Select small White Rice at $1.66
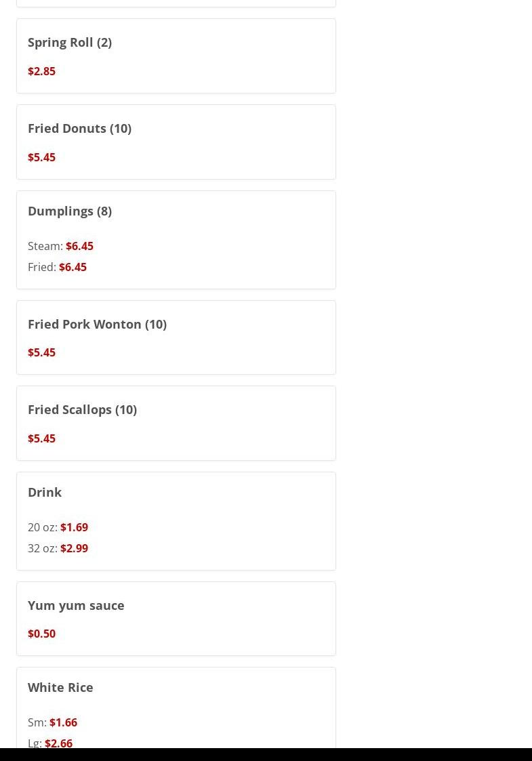Image resolution: width=532 pixels, height=761 pixels. point(63,722)
